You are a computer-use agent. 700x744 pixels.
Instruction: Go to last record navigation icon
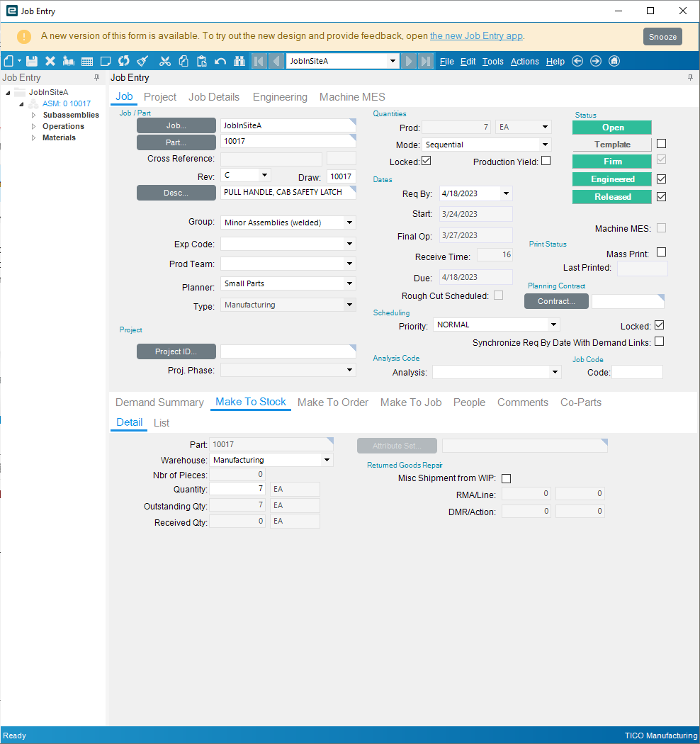tap(426, 61)
